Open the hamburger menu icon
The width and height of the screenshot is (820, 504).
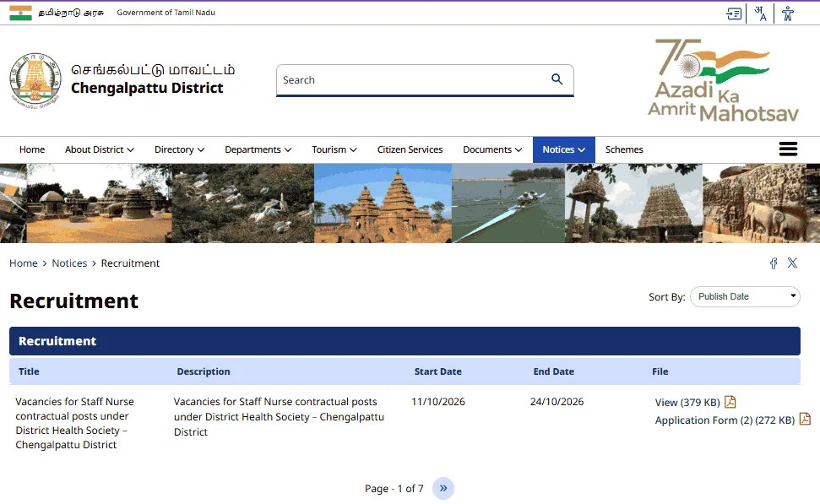click(x=788, y=149)
